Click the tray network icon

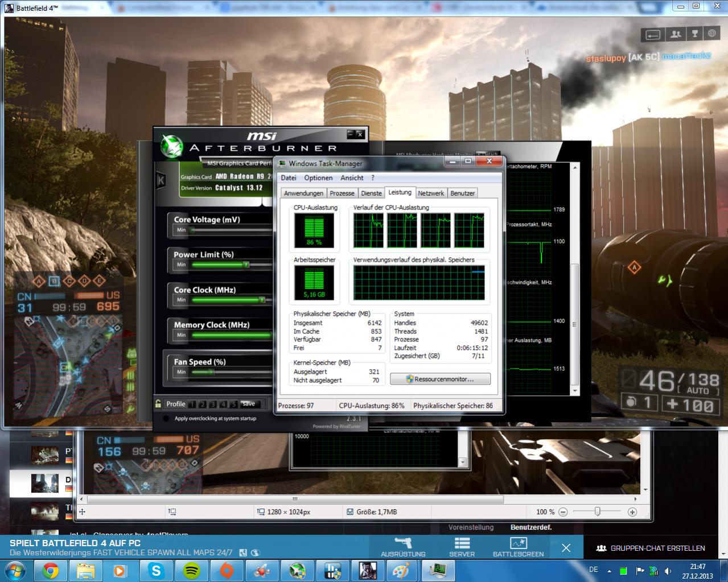coord(654,571)
